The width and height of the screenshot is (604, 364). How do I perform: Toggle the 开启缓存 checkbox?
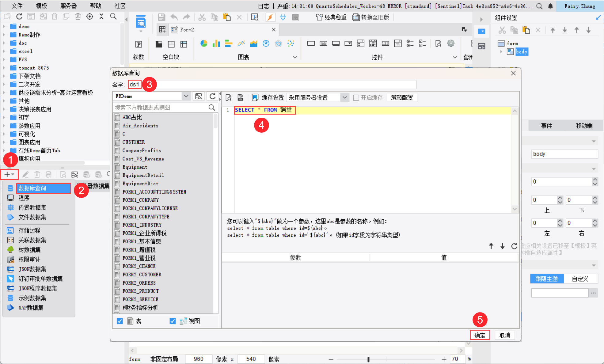(x=356, y=97)
